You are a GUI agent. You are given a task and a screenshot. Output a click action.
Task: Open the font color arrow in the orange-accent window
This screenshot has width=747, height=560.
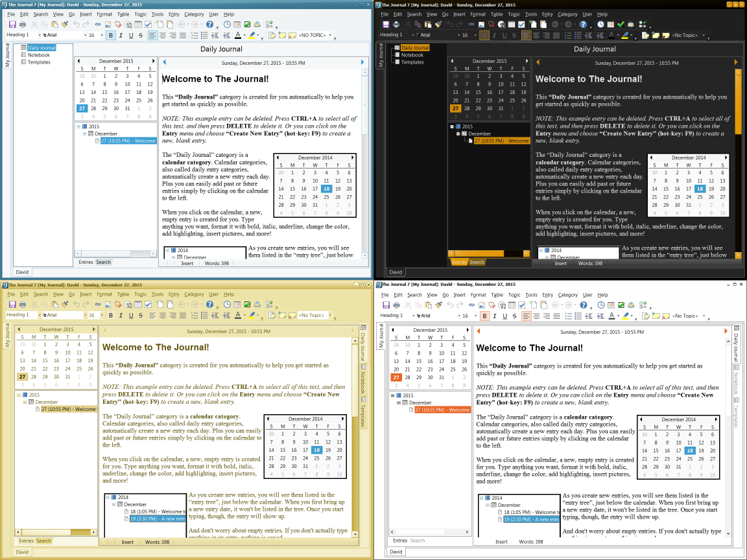[619, 316]
